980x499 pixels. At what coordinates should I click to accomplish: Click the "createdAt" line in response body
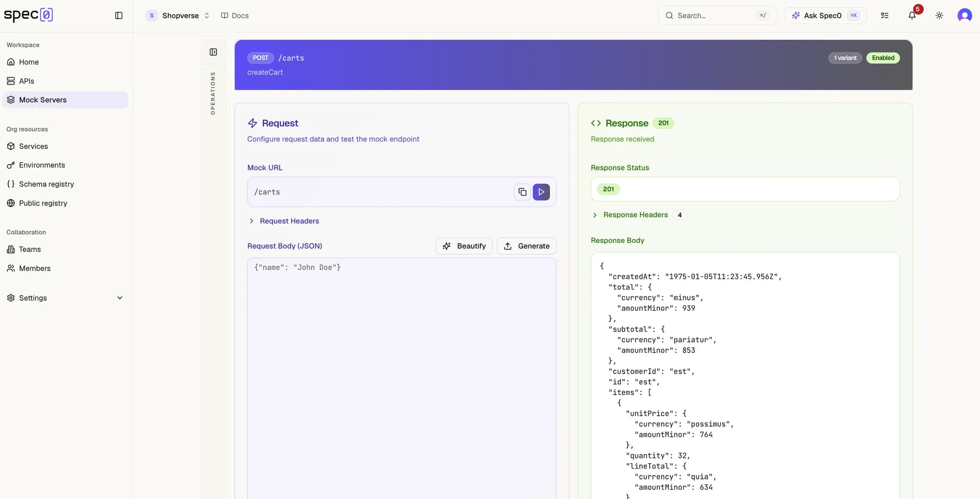tap(695, 277)
